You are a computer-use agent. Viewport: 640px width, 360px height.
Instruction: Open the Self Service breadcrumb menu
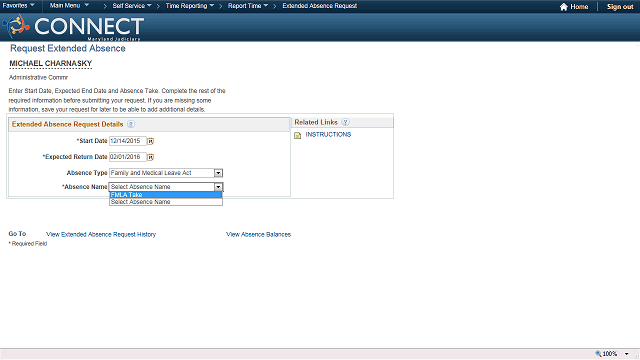click(x=132, y=6)
